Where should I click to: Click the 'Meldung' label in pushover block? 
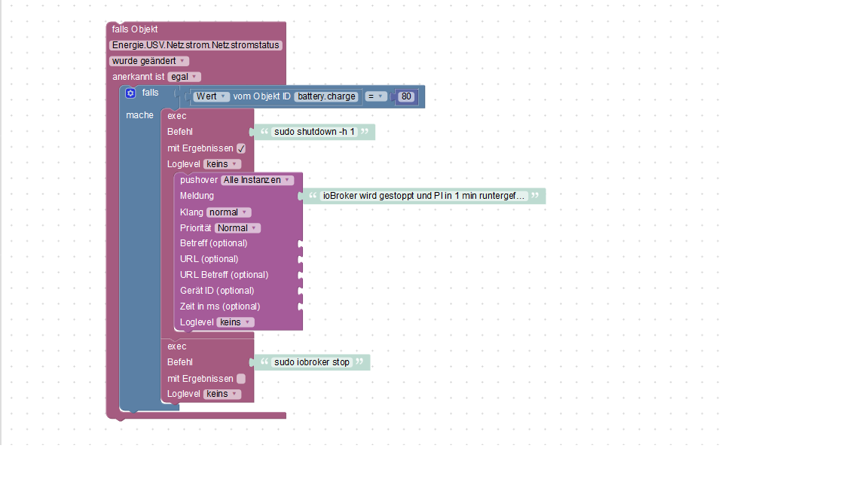pos(197,196)
